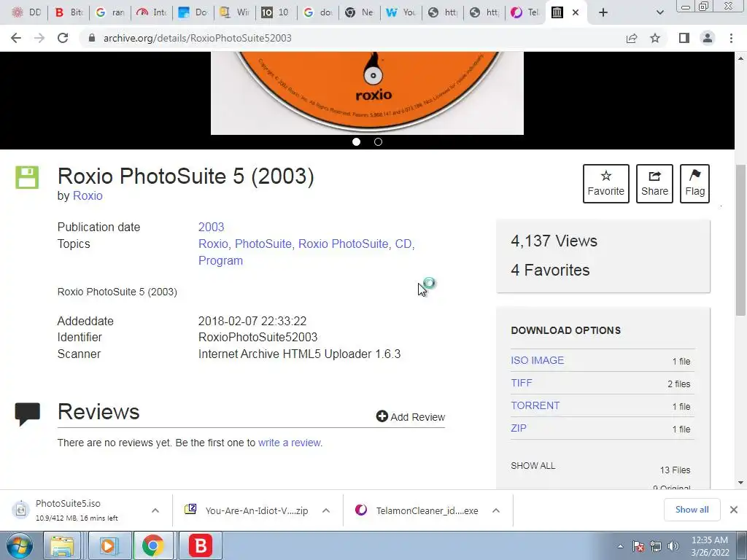Switch to the 'Wir' tab
The width and height of the screenshot is (747, 560).
234,12
